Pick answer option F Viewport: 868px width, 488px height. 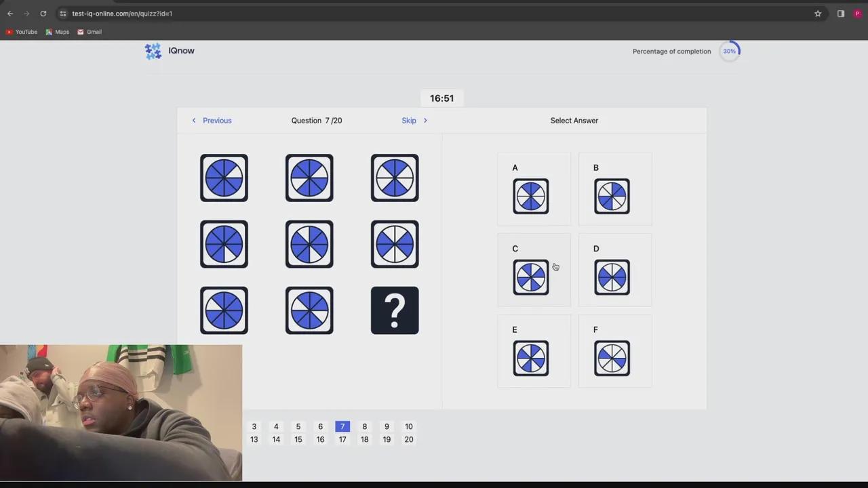click(615, 351)
